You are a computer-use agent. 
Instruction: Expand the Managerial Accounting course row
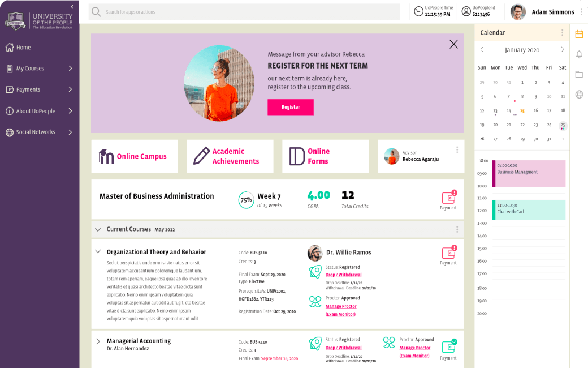(98, 341)
